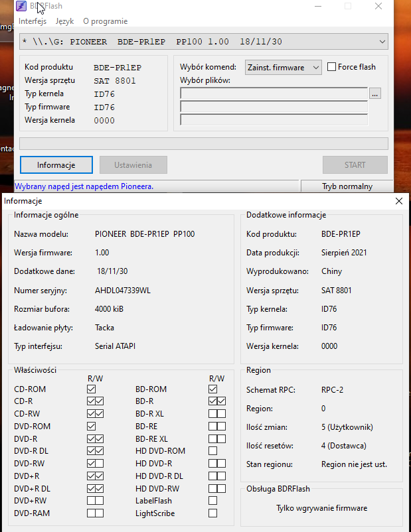
Task: Open the Język menu
Action: pos(64,21)
